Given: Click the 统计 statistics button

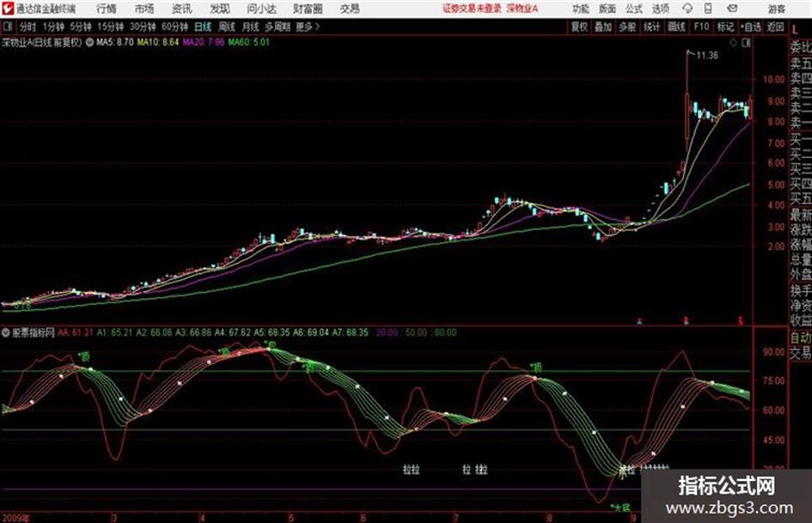Looking at the screenshot, I should (x=652, y=27).
